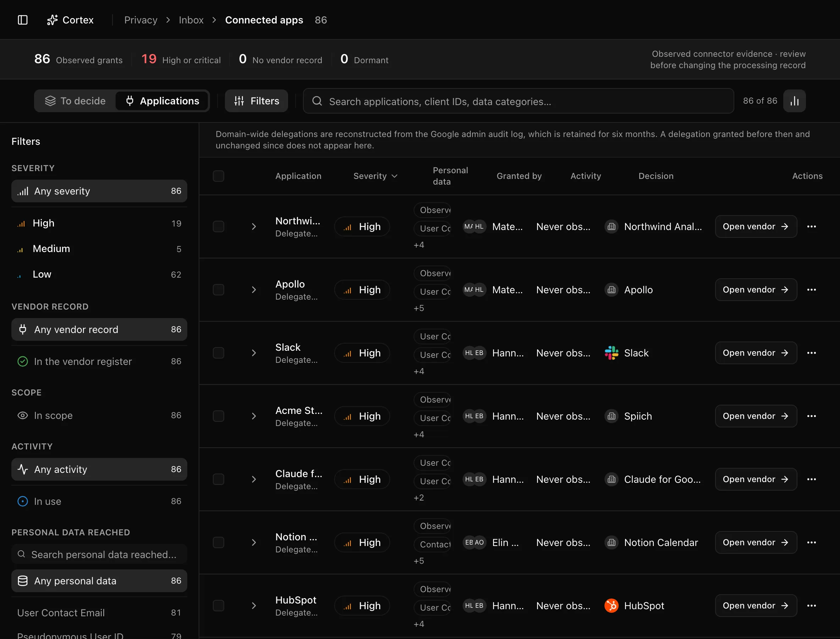The image size is (840, 639).
Task: Sort by the Severity column header
Action: pos(376,176)
